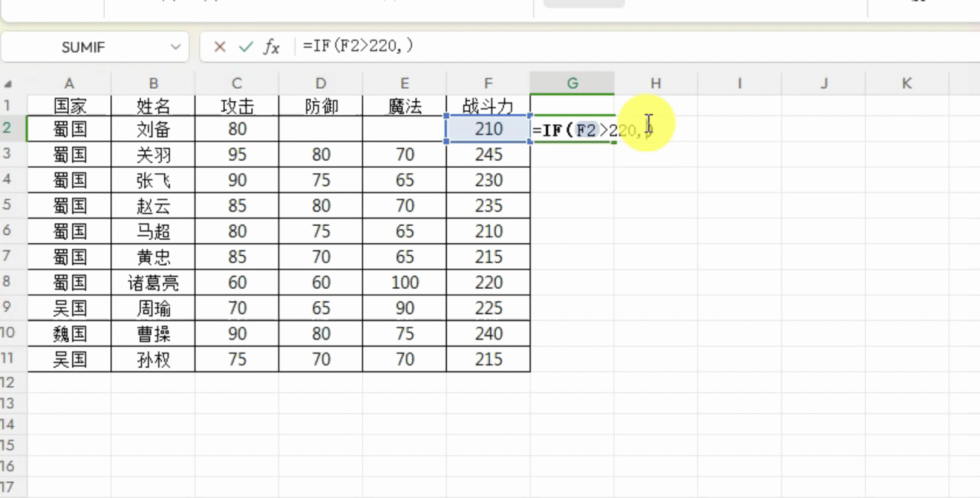
Task: Cancel the formula entry with the X icon
Action: 220,47
